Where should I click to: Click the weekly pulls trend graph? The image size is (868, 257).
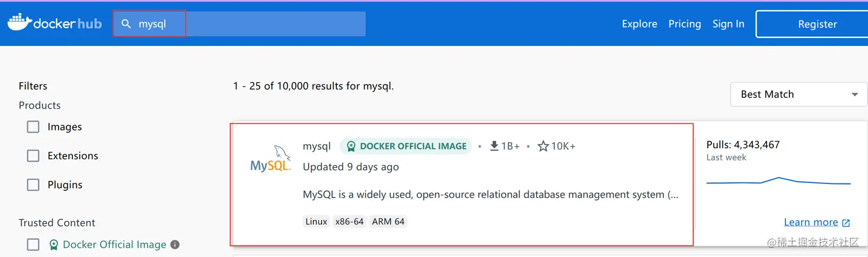(778, 182)
